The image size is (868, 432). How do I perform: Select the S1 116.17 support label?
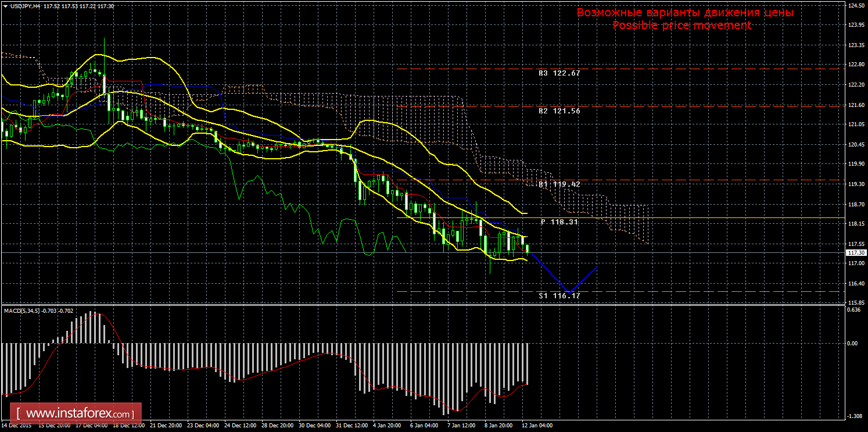[559, 295]
